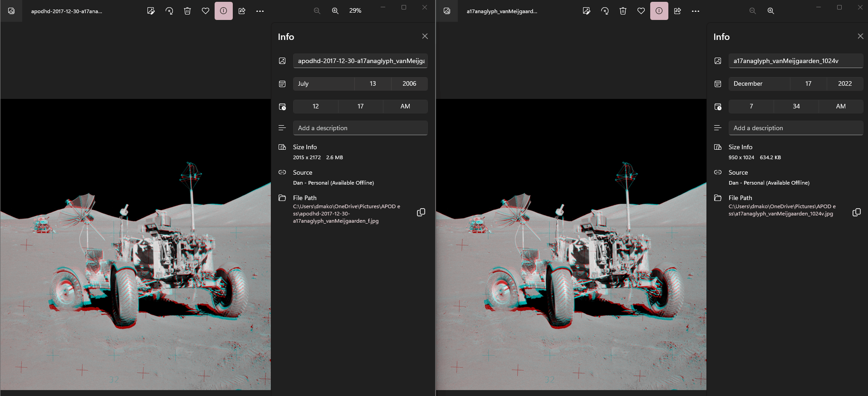Rotate the image in left window
Screen dimensions: 868x396
[169, 11]
